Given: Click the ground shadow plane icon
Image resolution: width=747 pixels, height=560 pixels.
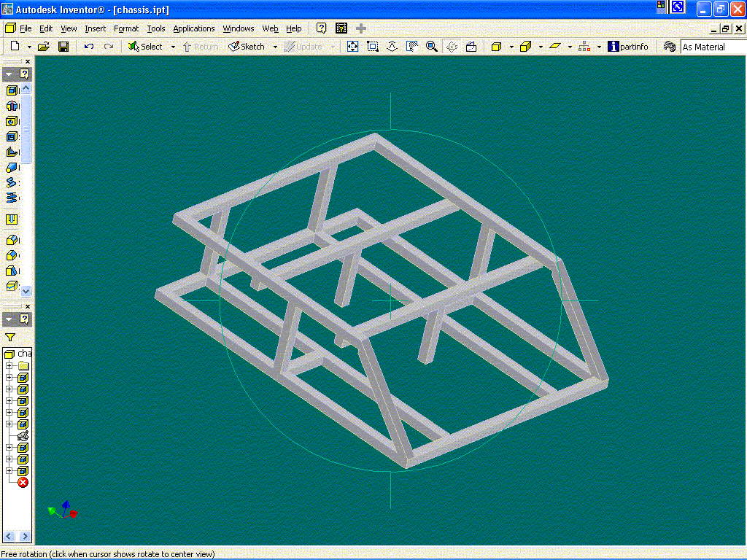Looking at the screenshot, I should pyautogui.click(x=555, y=46).
